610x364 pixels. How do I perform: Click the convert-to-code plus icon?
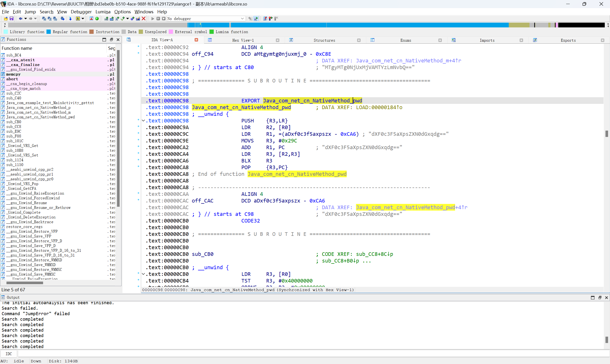coord(106,19)
